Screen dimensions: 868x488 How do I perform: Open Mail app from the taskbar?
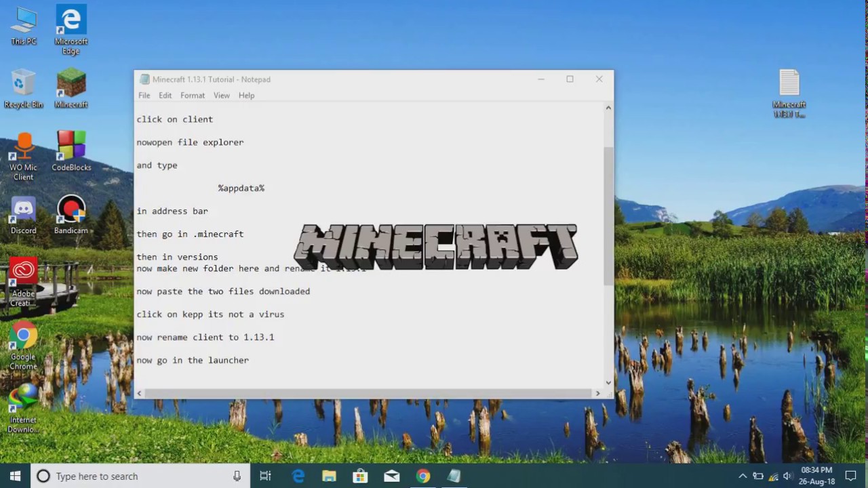tap(391, 476)
